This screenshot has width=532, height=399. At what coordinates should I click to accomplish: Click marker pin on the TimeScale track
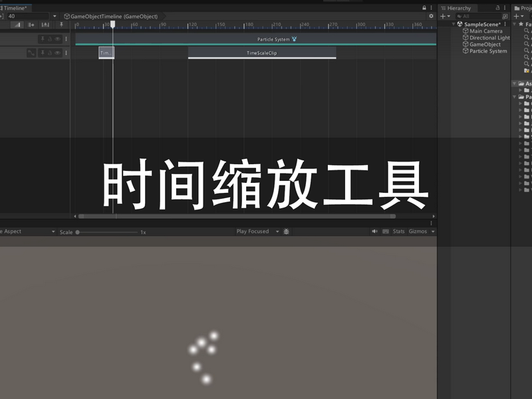[x=43, y=53]
